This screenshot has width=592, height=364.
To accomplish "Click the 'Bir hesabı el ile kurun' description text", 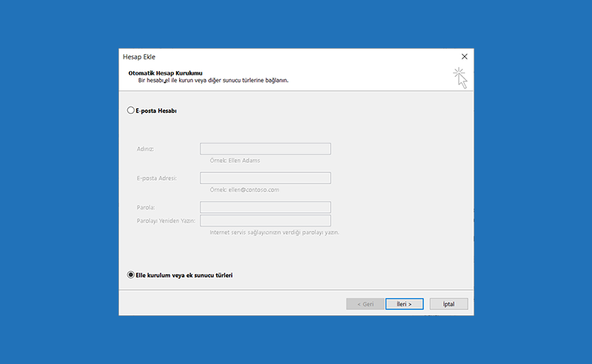I will [213, 80].
